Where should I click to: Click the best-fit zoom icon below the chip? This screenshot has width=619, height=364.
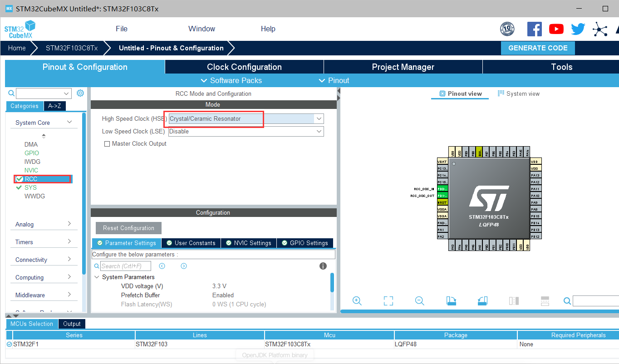[388, 301]
